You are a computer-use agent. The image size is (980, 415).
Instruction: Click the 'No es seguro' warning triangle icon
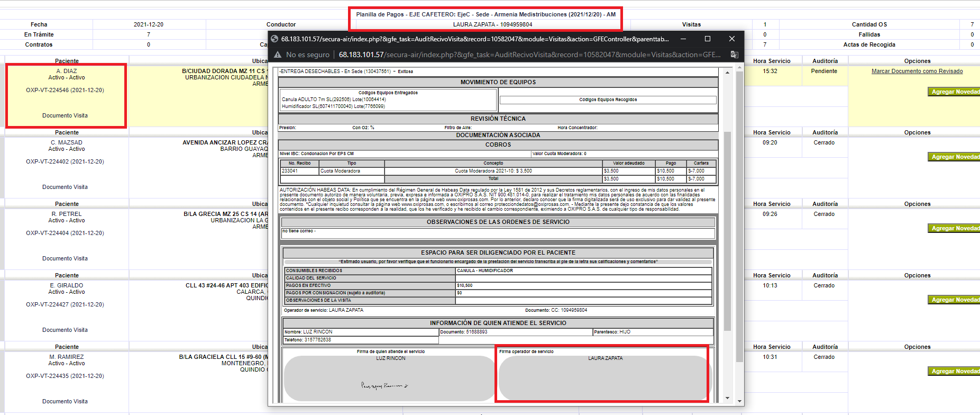(278, 55)
